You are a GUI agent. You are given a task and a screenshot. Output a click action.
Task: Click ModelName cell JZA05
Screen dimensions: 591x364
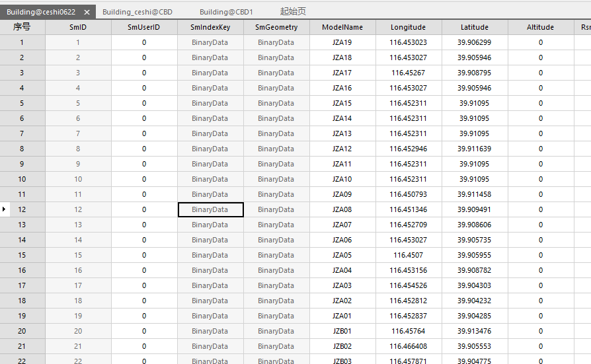tap(342, 255)
